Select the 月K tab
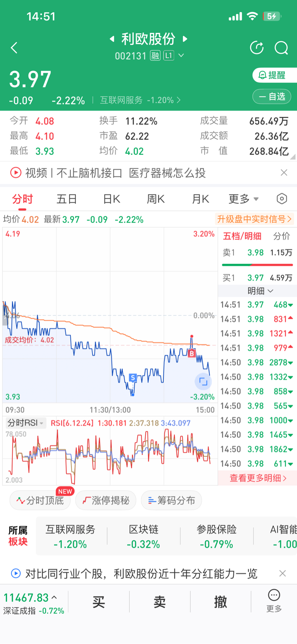The image size is (297, 644). pos(200,199)
